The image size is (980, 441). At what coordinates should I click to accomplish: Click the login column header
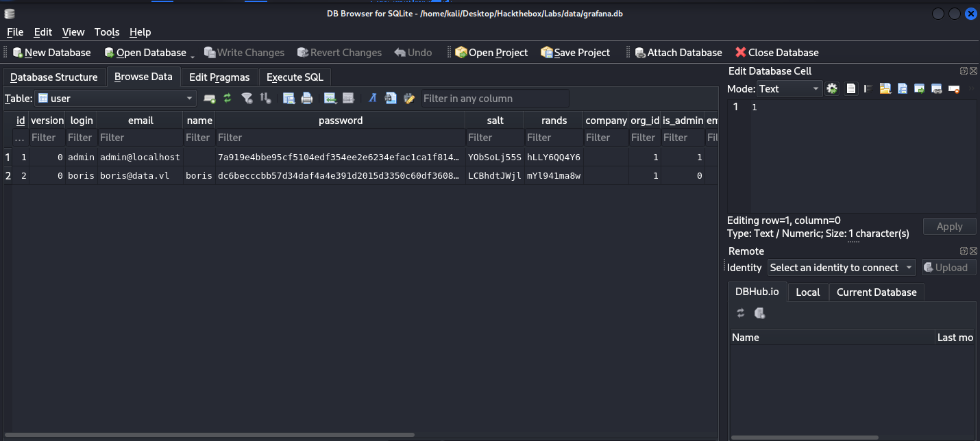(81, 121)
